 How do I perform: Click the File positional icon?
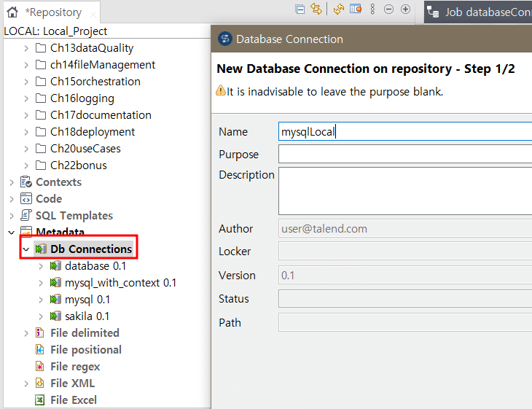[39, 350]
